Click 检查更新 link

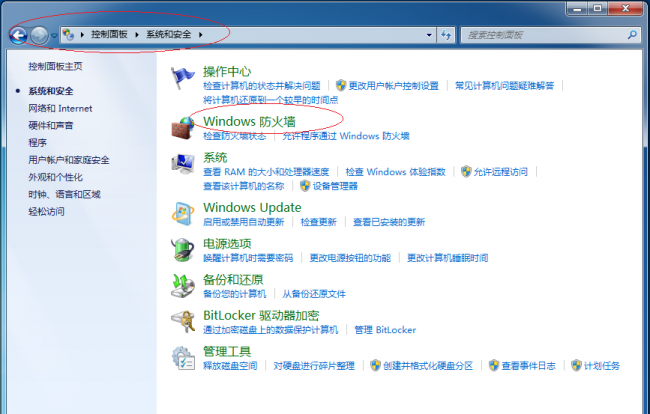point(318,222)
